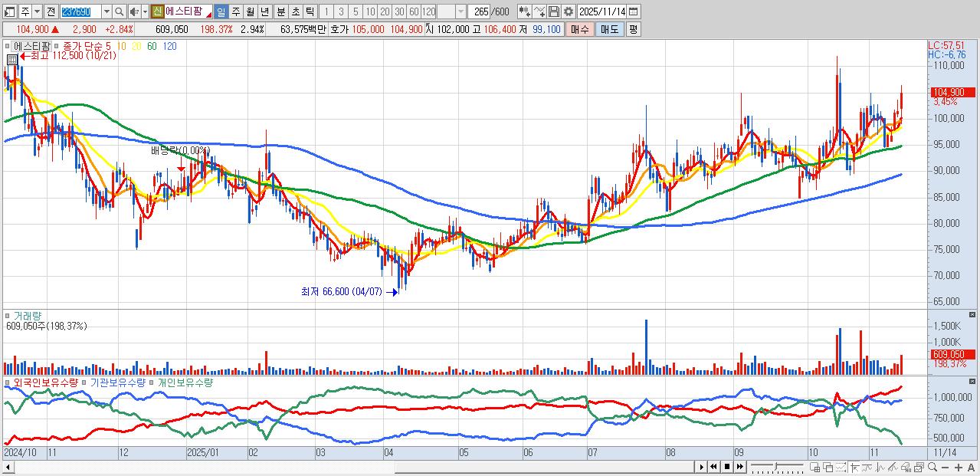Switch to the 월 monthly chart period
The image size is (980, 476).
click(x=250, y=11)
